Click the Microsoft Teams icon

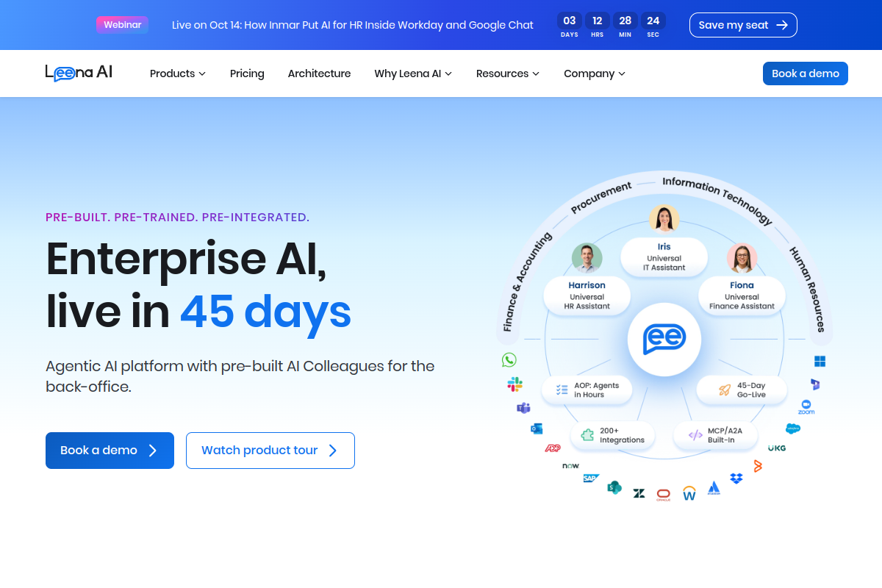click(x=523, y=408)
